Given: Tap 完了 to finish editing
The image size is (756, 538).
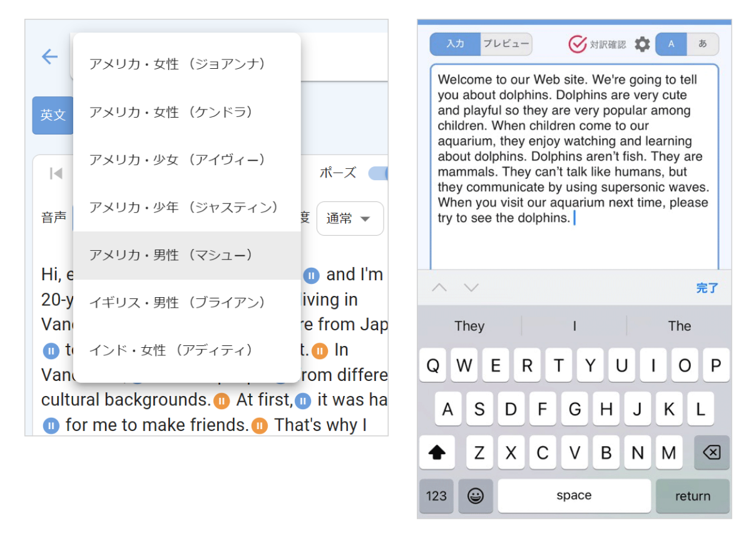Looking at the screenshot, I should [707, 288].
